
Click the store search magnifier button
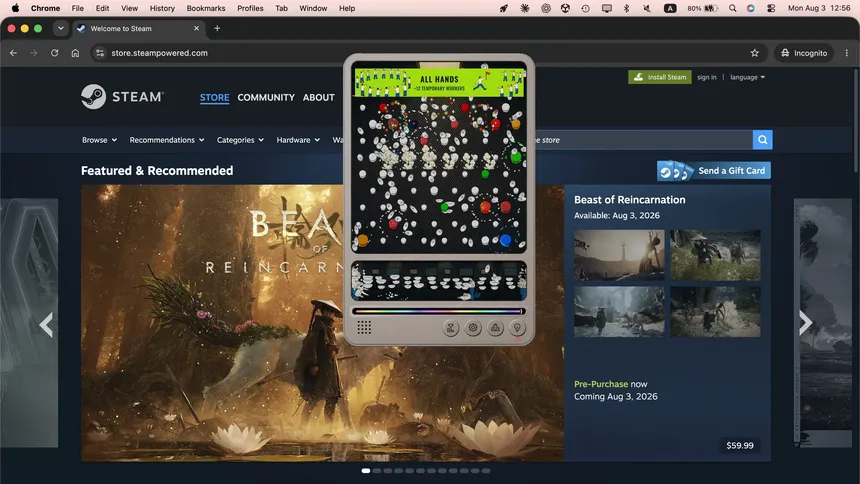(x=762, y=140)
